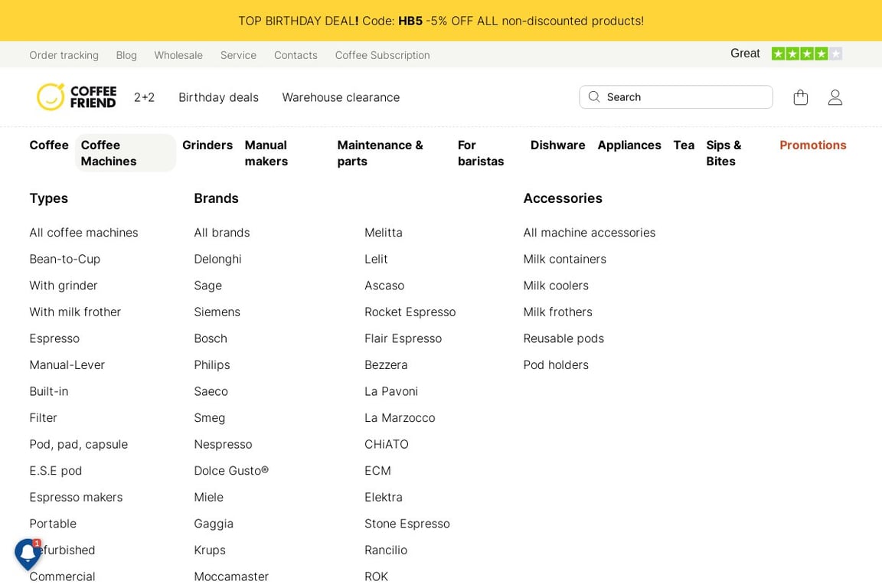
Task: Open the Coffee Machines menu category
Action: point(126,153)
